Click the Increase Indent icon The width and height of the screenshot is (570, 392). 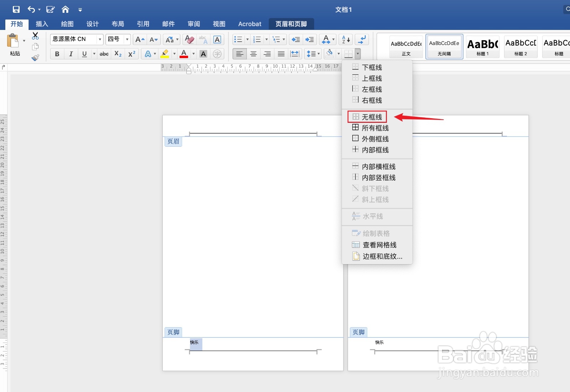tap(310, 40)
